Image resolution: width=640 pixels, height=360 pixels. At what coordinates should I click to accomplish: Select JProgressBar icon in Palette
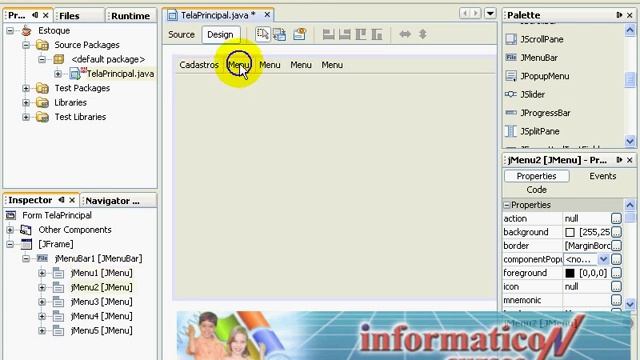[x=511, y=113]
